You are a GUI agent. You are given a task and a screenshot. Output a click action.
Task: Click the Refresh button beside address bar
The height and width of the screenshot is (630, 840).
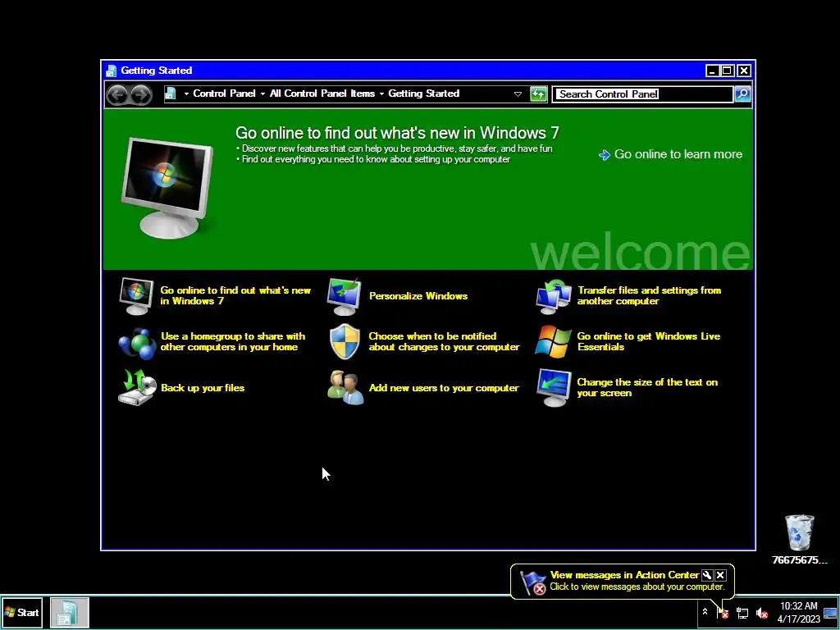click(538, 94)
